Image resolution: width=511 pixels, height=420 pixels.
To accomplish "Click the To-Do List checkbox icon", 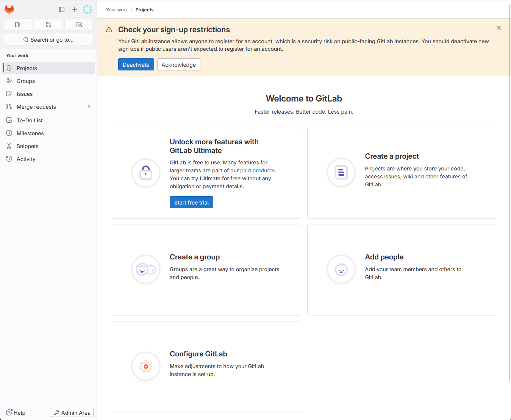I will click(9, 120).
